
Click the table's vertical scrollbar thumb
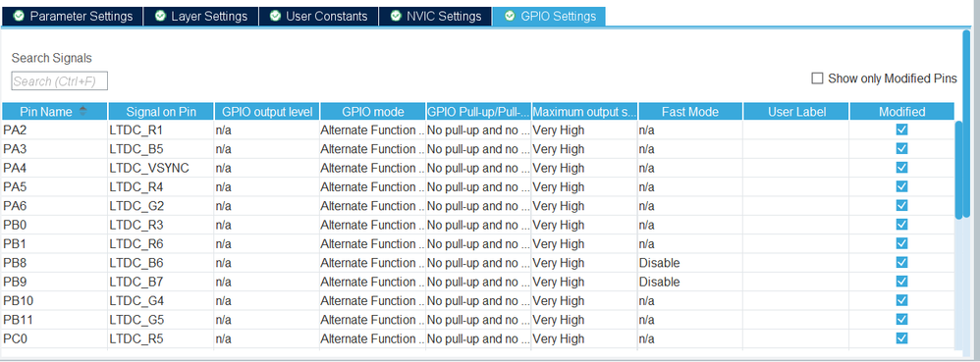pos(958,169)
